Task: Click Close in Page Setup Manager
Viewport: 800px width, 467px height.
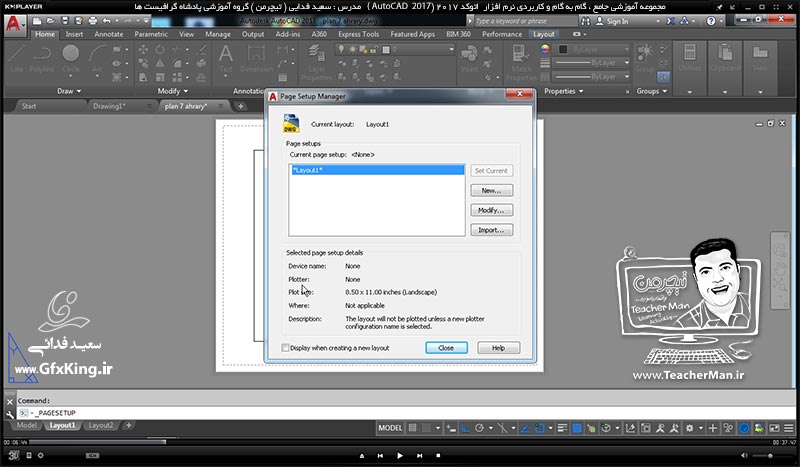Action: tap(446, 348)
